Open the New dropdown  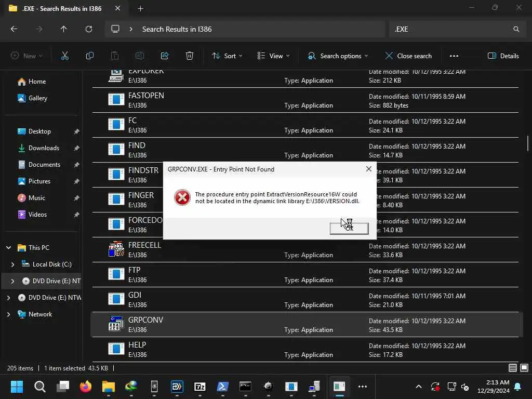(26, 56)
